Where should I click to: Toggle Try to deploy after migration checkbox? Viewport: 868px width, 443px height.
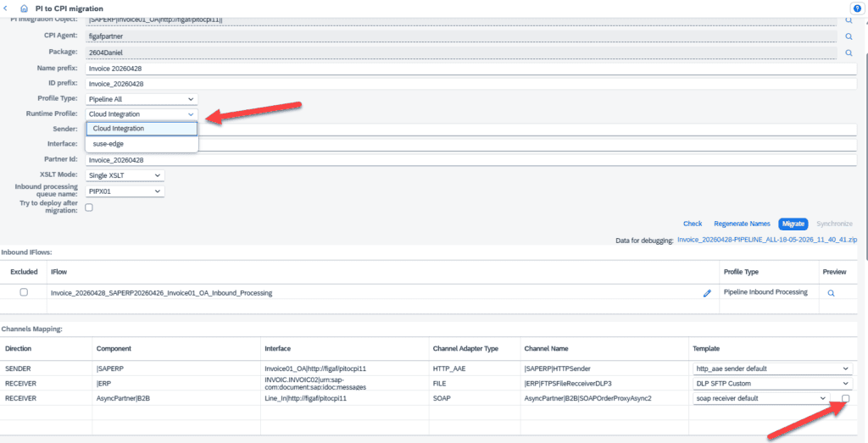[x=88, y=208]
